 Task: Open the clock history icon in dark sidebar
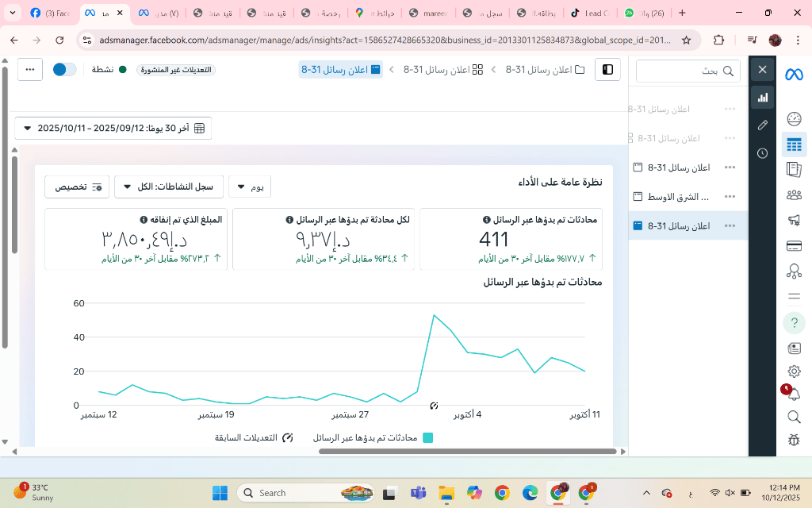click(x=763, y=153)
